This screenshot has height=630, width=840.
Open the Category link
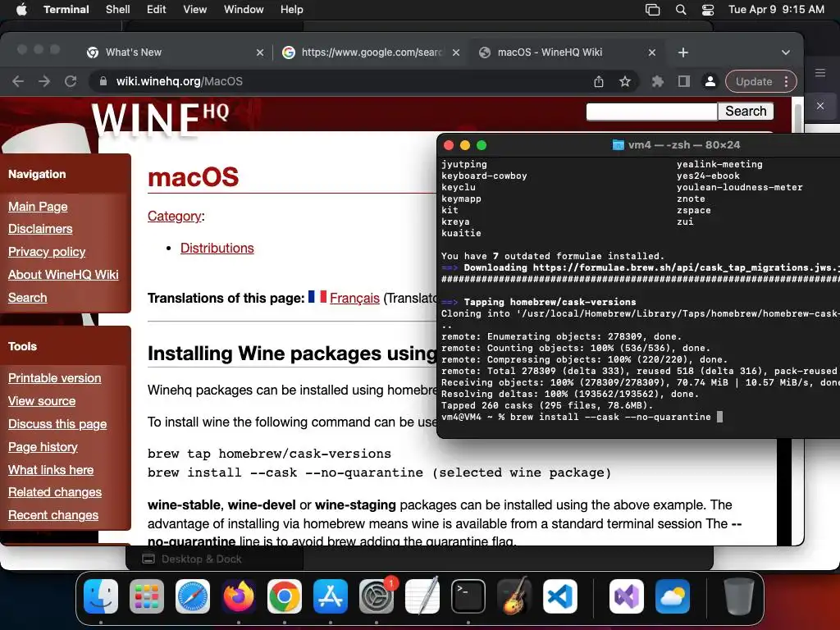click(175, 217)
